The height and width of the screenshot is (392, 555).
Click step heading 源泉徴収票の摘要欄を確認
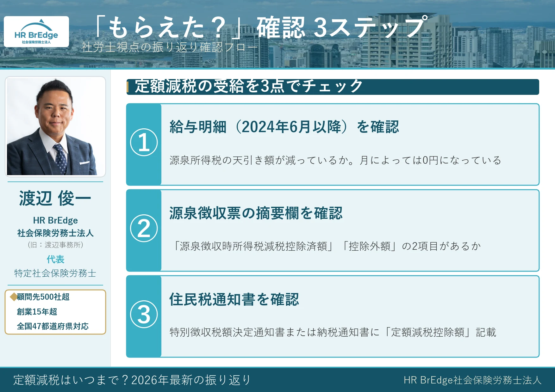(256, 213)
